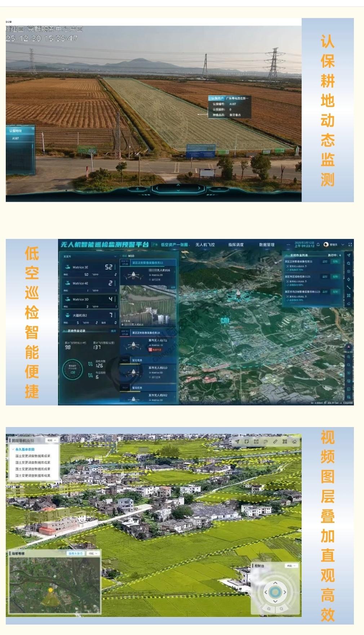
Task: Tilt camera down with 控制台 down arrow
Action: tap(275, 601)
